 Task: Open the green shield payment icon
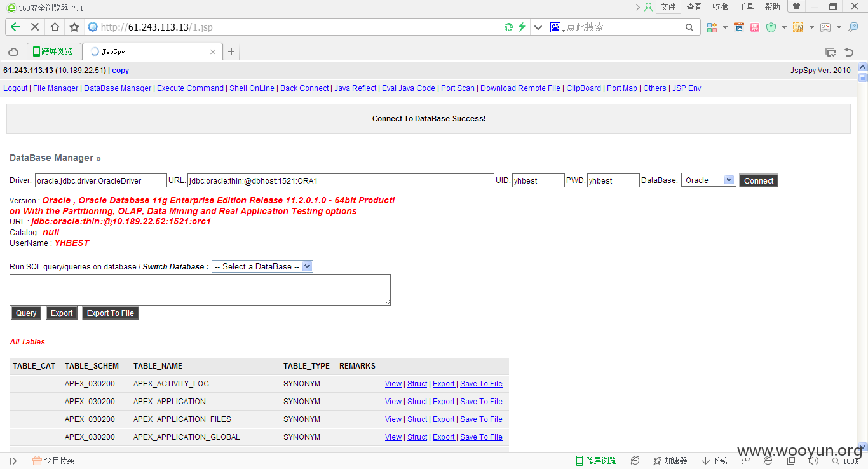pos(771,27)
